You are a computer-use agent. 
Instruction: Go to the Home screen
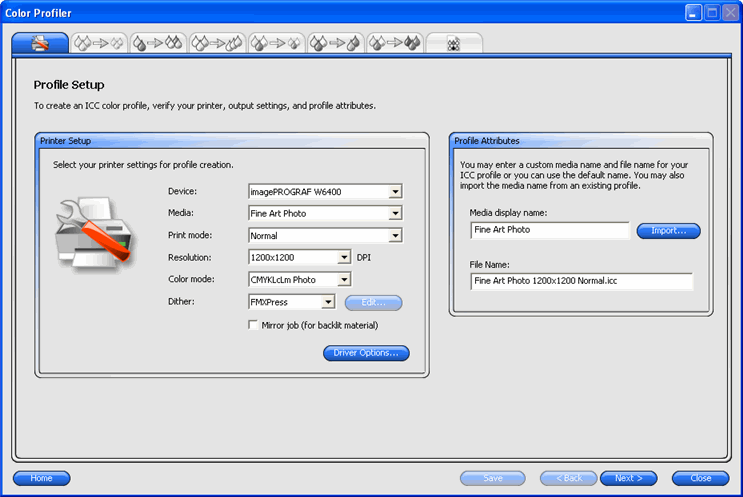[x=42, y=478]
